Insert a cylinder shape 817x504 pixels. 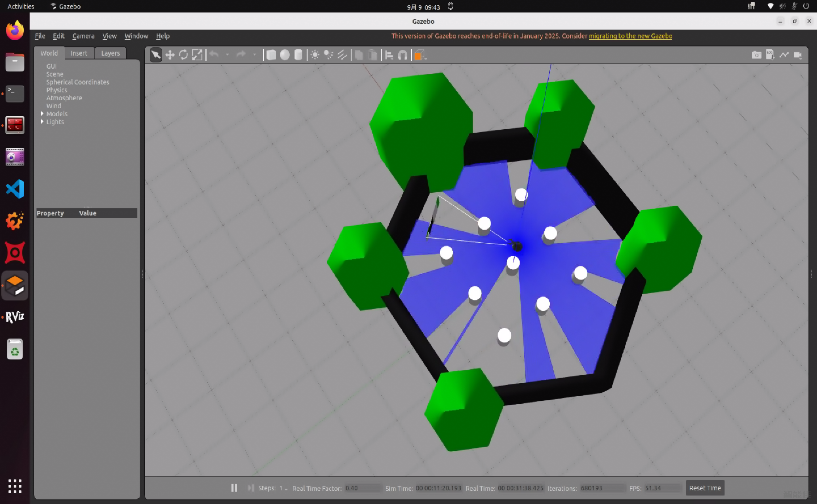pos(298,55)
